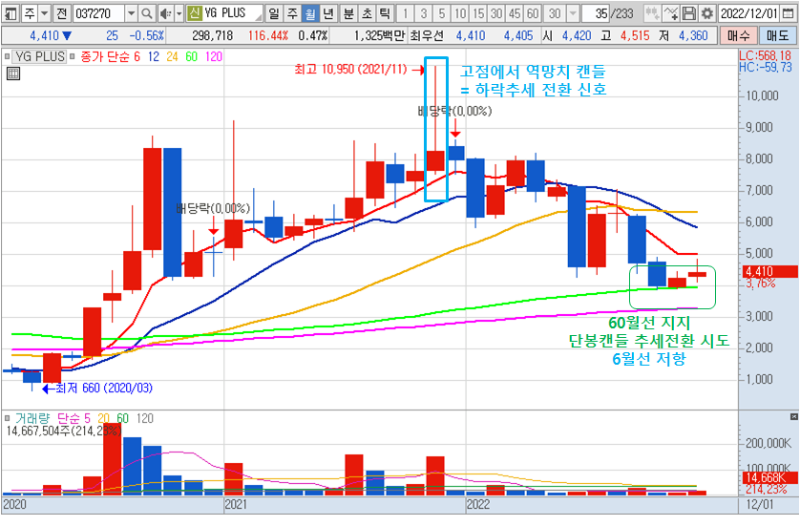Open the stock code history dropdown
This screenshot has width=800, height=515.
click(x=131, y=13)
